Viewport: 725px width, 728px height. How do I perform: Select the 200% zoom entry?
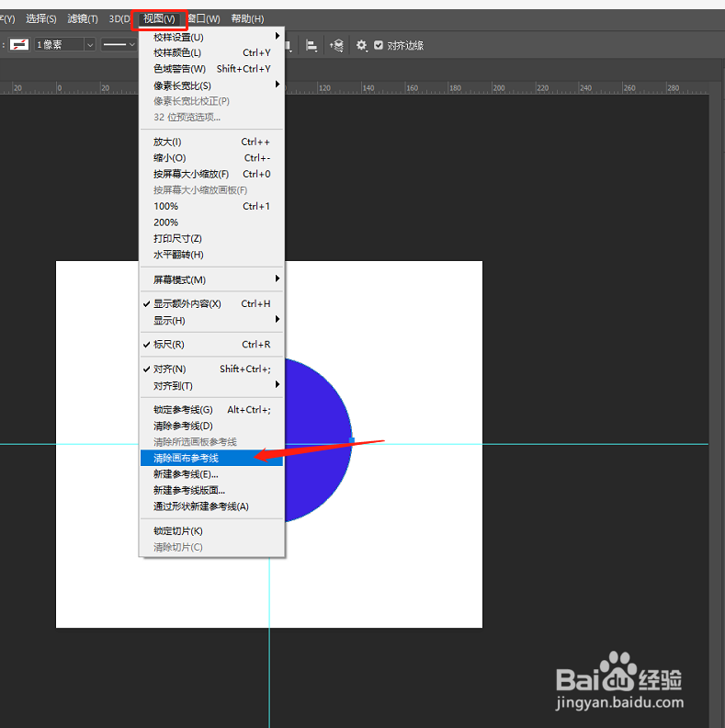[x=211, y=222]
